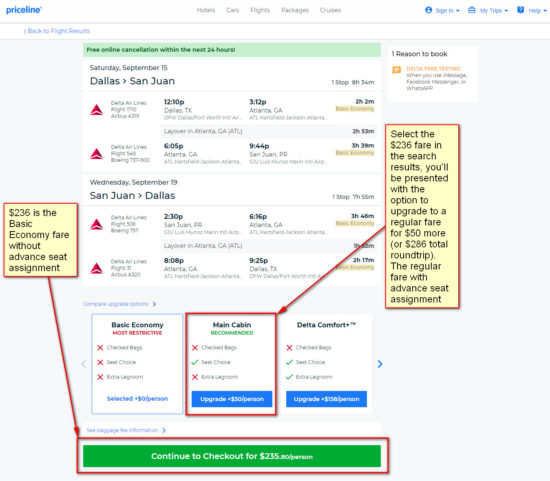This screenshot has height=481, width=550.
Task: Click the Delta free texting message icon
Action: point(397,70)
